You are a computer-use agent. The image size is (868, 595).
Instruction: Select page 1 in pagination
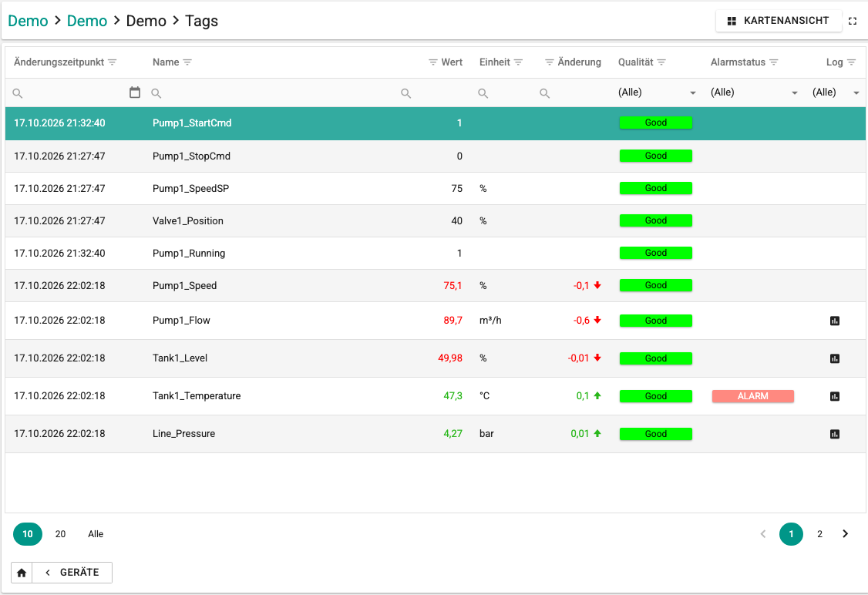(x=791, y=534)
